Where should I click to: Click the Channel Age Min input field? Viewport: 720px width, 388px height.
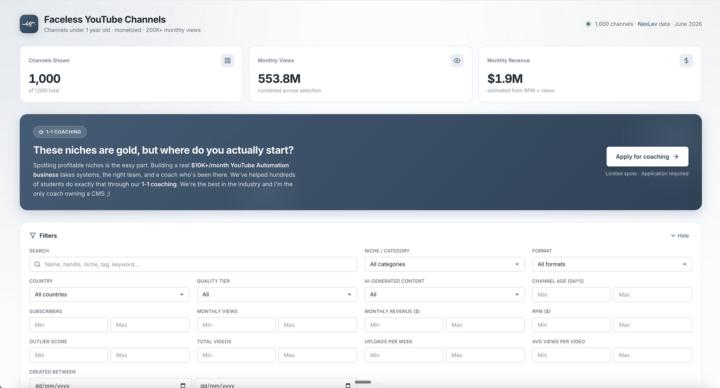(x=571, y=295)
